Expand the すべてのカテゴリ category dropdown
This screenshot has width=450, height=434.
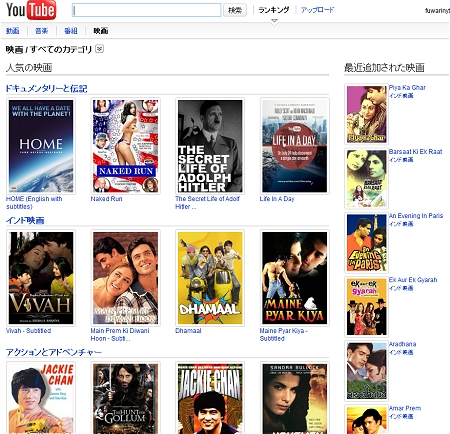point(99,49)
